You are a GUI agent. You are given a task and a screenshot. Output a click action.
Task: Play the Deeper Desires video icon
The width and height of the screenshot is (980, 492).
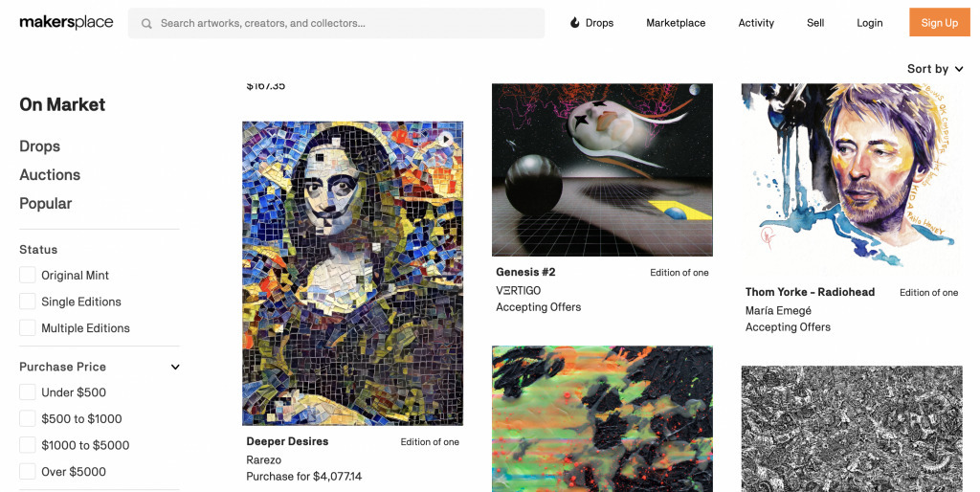coord(445,139)
